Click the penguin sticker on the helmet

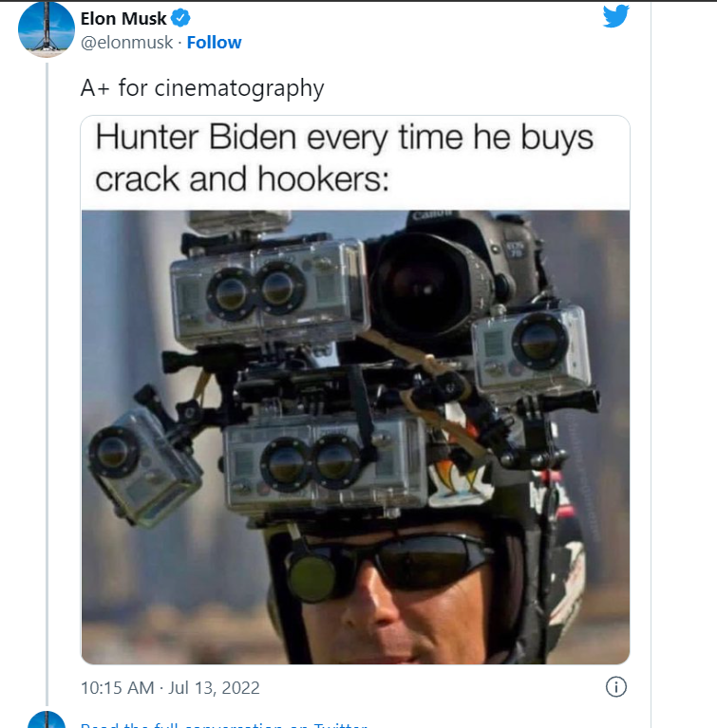[460, 480]
